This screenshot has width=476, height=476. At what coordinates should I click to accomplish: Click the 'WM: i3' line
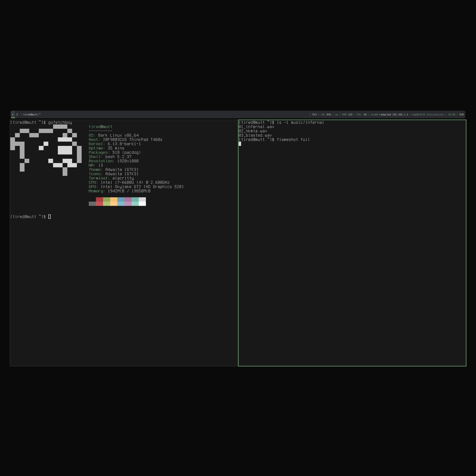click(96, 165)
